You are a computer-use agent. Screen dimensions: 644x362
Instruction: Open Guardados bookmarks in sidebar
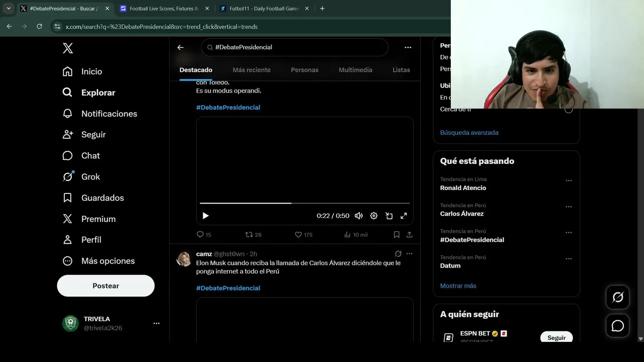(93, 198)
